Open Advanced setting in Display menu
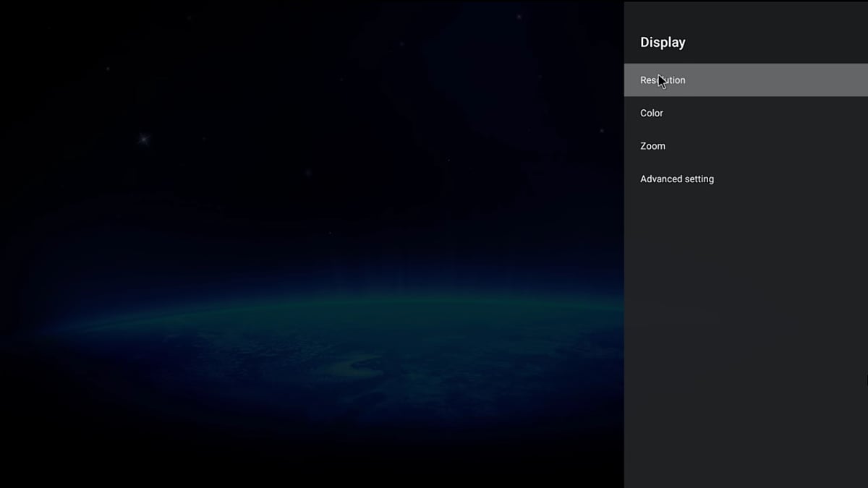Screen dimensions: 868x488 (745, 179)
